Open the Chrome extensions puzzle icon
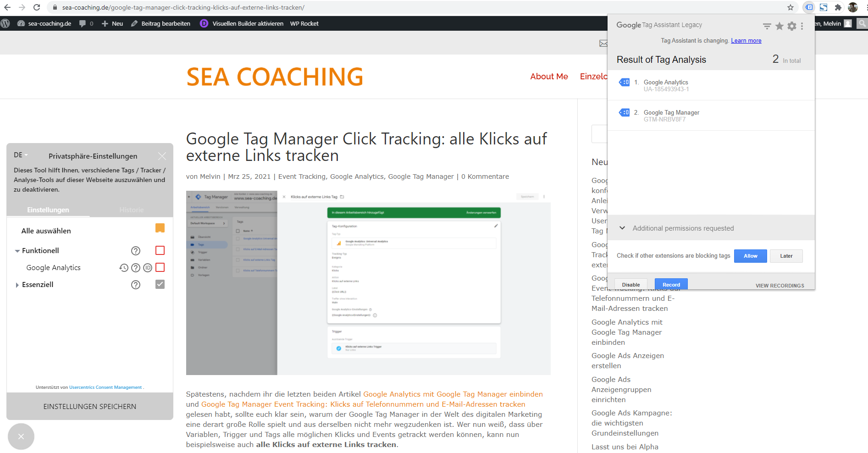Image resolution: width=868 pixels, height=453 pixels. 838,7
